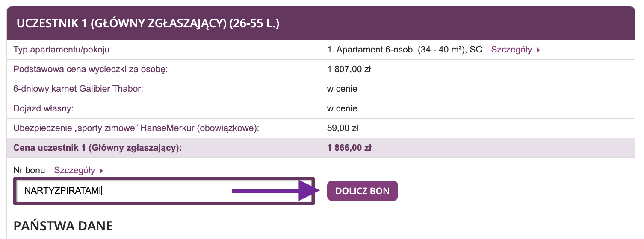Image resolution: width=644 pixels, height=239 pixels.
Task: Click 'w cenie' value for Galibier Thabor karnet
Action: tap(342, 89)
